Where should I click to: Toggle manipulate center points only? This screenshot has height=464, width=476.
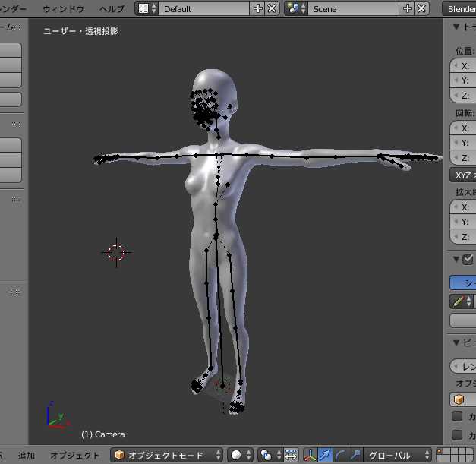(291, 455)
